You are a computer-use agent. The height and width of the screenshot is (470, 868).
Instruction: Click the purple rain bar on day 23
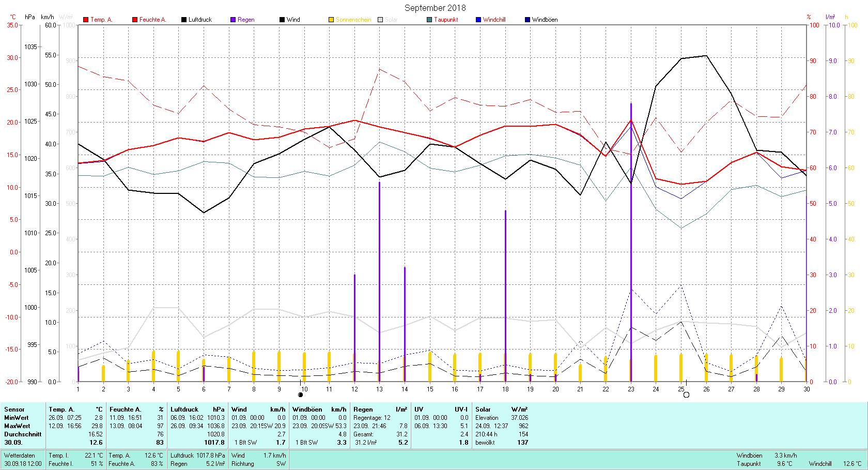click(x=631, y=242)
